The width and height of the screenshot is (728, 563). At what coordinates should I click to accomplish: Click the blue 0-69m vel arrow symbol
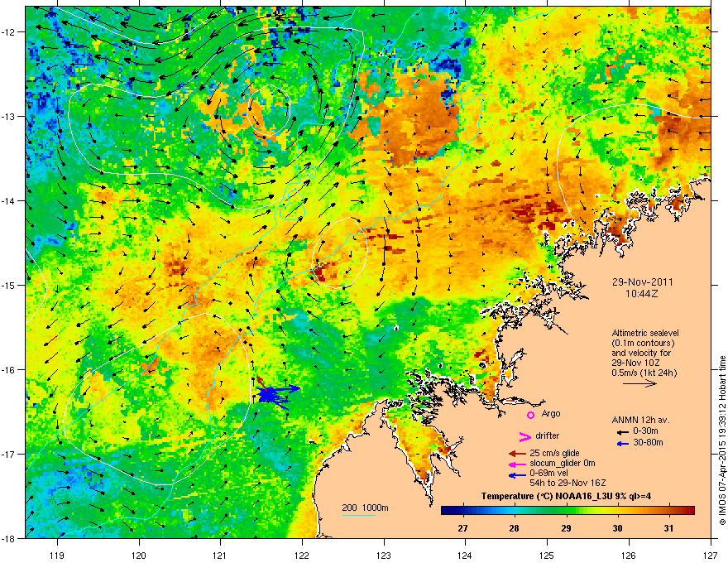[517, 475]
